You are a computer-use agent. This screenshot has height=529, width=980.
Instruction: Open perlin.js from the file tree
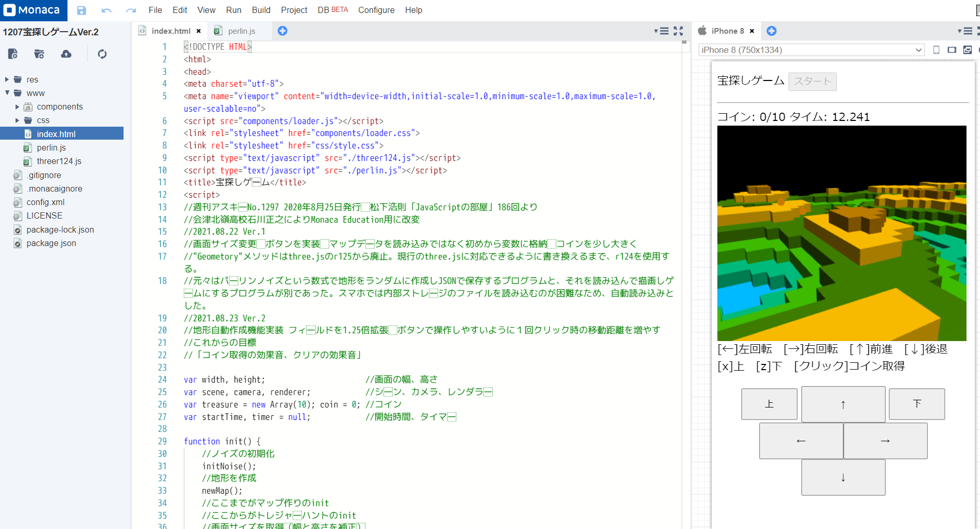pyautogui.click(x=51, y=147)
